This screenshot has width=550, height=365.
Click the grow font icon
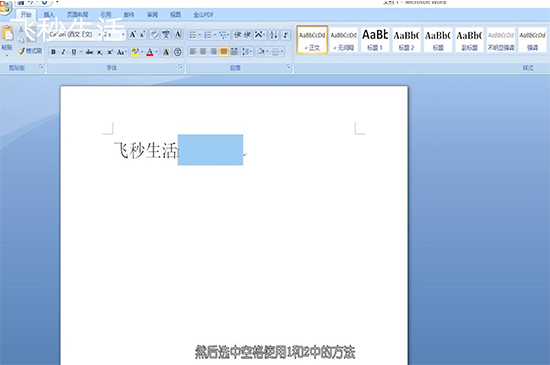[133, 34]
